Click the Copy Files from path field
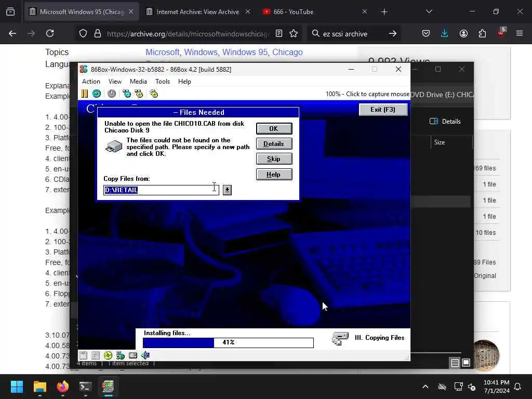Screen dimensions: 532x399 tap(161, 190)
